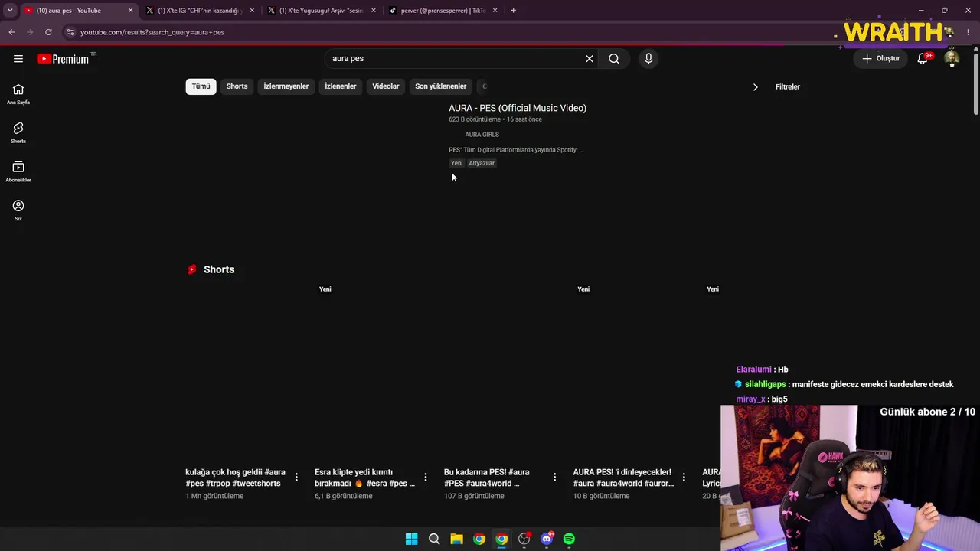This screenshot has width=980, height=551.
Task: Click the 'Shorts' section heading
Action: click(x=219, y=269)
